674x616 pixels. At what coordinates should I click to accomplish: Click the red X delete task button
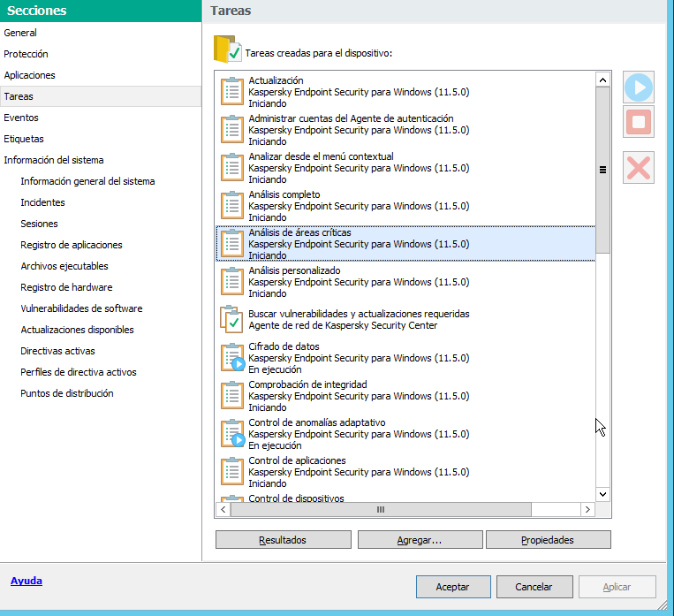tap(639, 168)
